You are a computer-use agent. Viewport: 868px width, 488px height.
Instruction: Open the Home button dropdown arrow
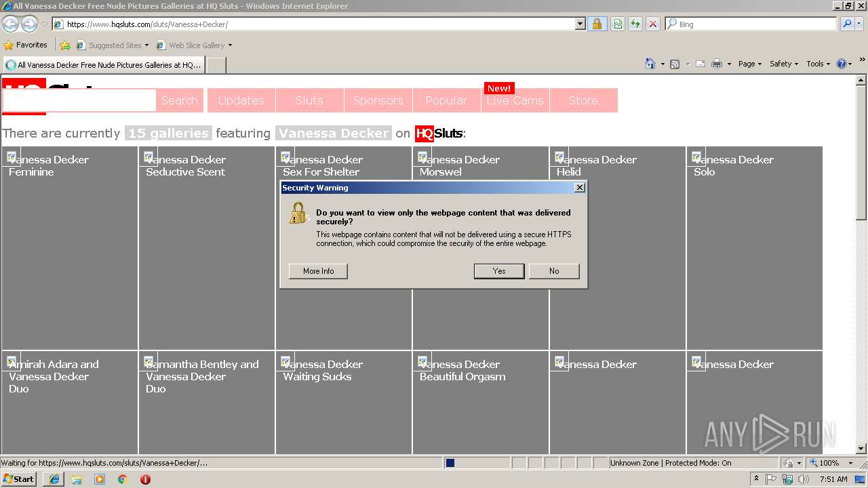663,64
